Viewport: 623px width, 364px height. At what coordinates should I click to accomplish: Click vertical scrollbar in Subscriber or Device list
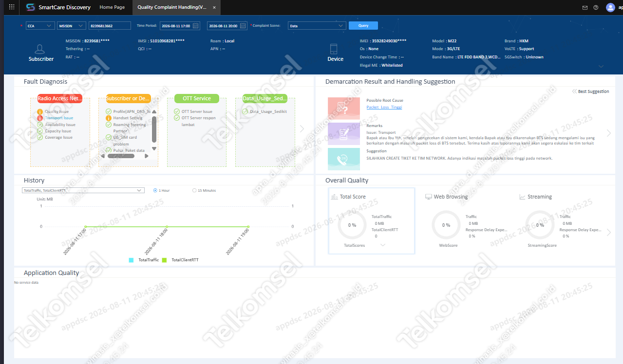click(x=154, y=129)
